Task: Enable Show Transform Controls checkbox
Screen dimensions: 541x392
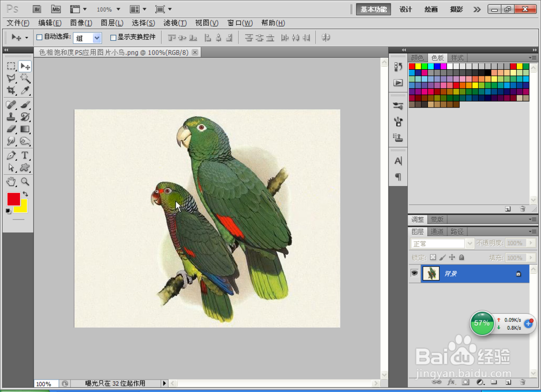Action: click(x=113, y=38)
